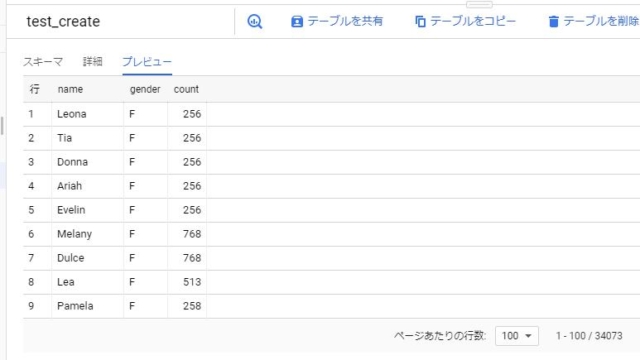
Task: Click count value 513 in Lea row
Action: [192, 282]
